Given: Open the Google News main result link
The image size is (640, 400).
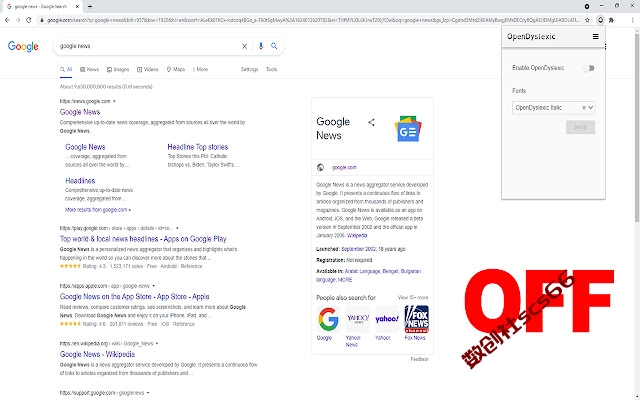Looking at the screenshot, I should (x=80, y=112).
